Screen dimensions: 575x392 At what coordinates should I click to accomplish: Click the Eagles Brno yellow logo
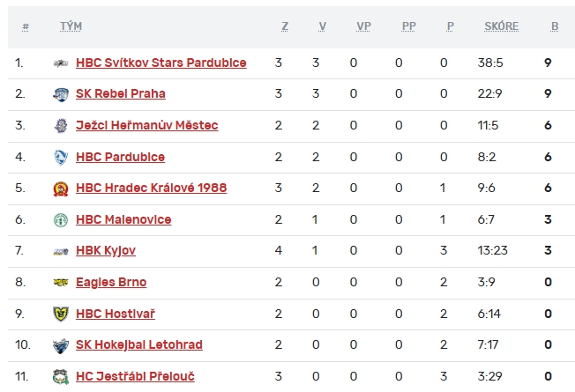tap(61, 283)
